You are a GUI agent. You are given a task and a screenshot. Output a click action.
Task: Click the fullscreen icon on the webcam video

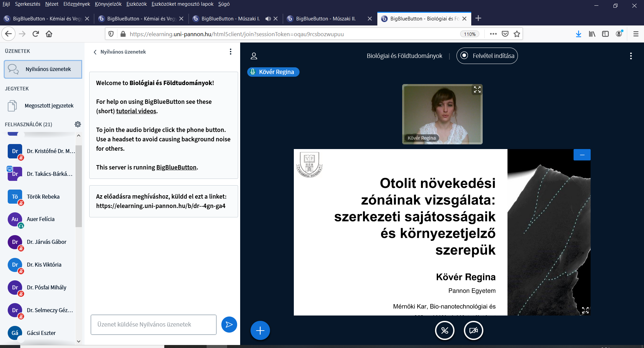coord(477,89)
